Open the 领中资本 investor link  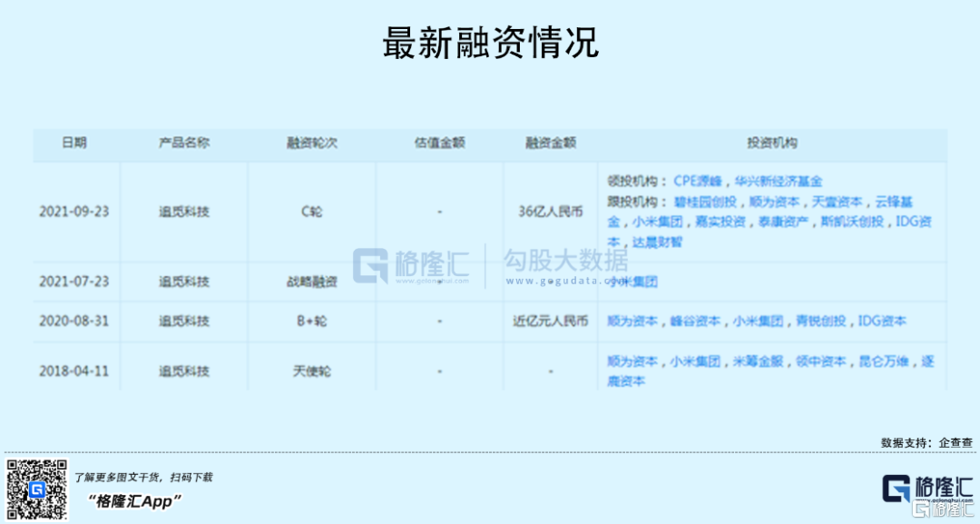820,361
